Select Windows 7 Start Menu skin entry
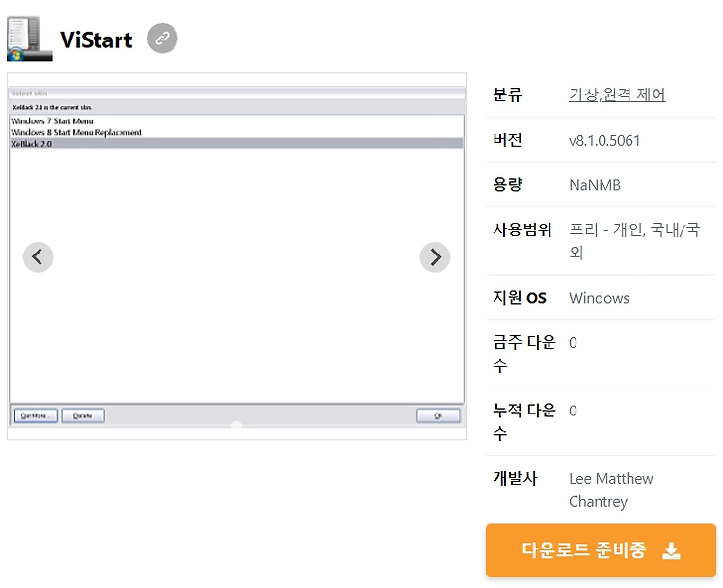The width and height of the screenshot is (723, 588). 52,120
